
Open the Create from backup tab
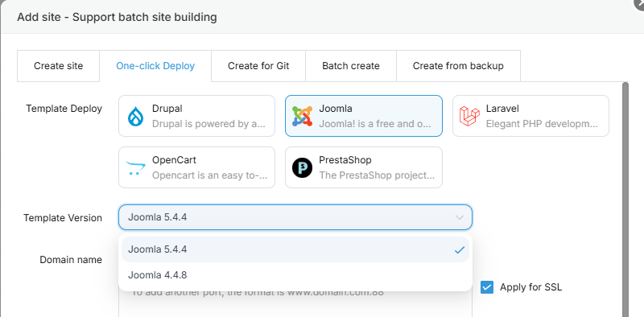pos(458,66)
